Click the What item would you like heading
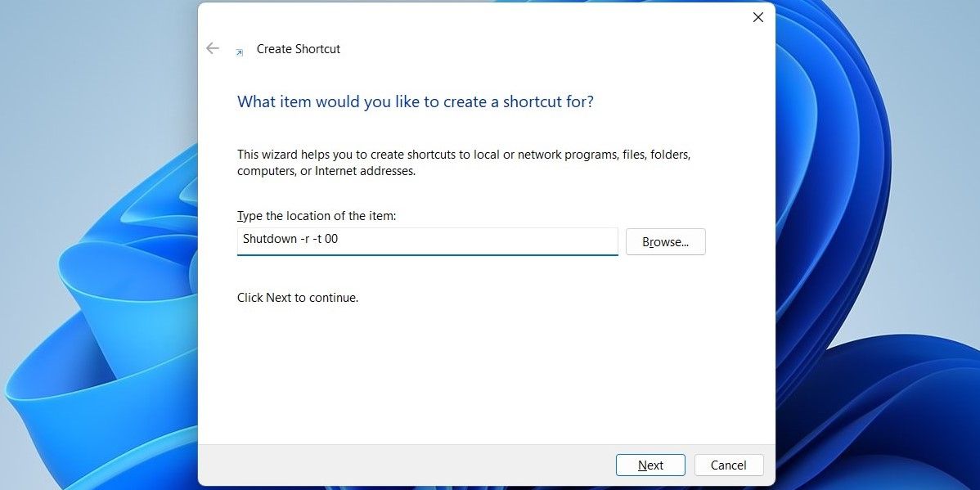 (414, 101)
